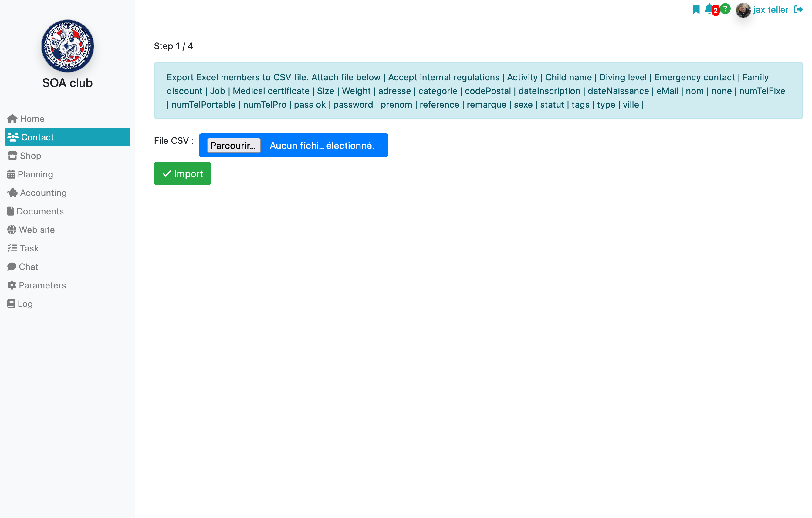Click "dateInscription" in the info box
Image resolution: width=812 pixels, height=518 pixels.
pos(549,91)
